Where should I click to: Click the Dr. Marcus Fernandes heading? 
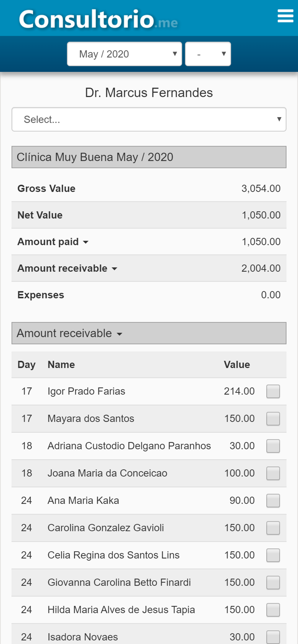pos(149,93)
